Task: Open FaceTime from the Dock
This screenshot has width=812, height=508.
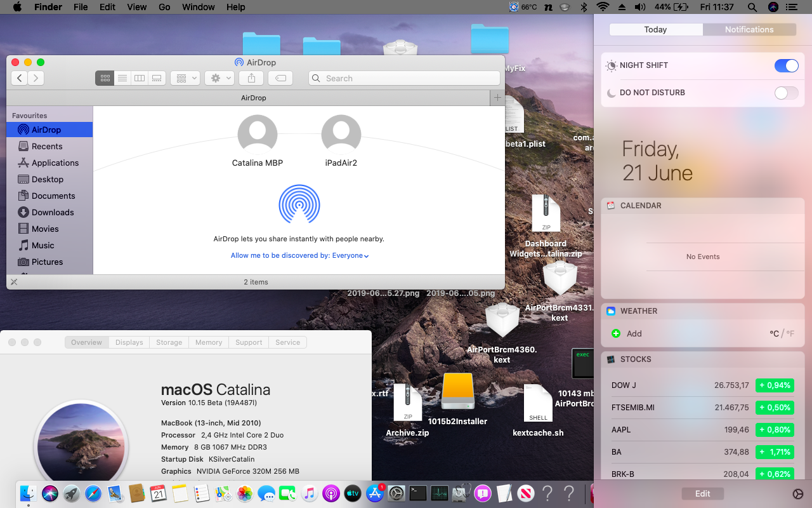Action: 288,493
